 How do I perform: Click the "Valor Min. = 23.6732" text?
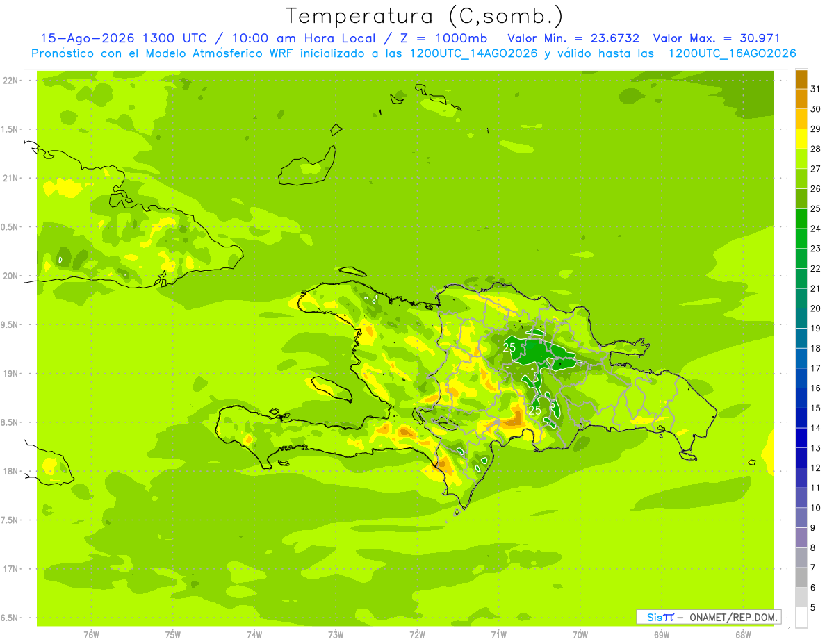[x=573, y=38]
